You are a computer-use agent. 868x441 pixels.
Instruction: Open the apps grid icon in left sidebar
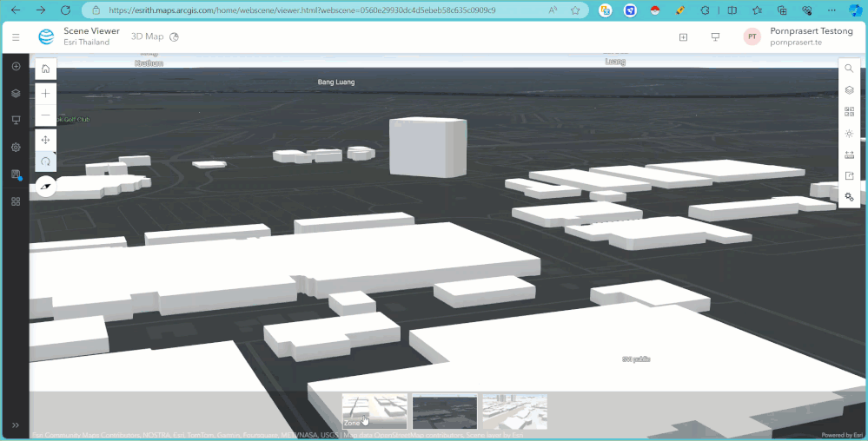click(x=16, y=201)
